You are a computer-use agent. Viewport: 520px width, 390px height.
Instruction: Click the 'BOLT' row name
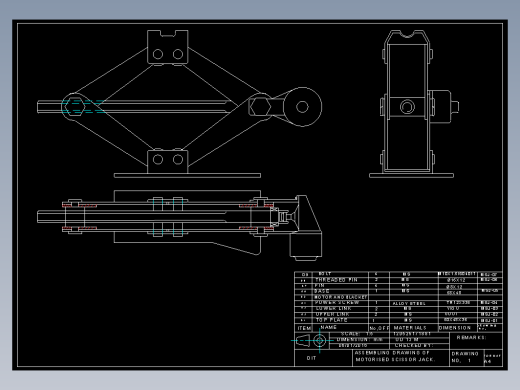tap(325, 274)
